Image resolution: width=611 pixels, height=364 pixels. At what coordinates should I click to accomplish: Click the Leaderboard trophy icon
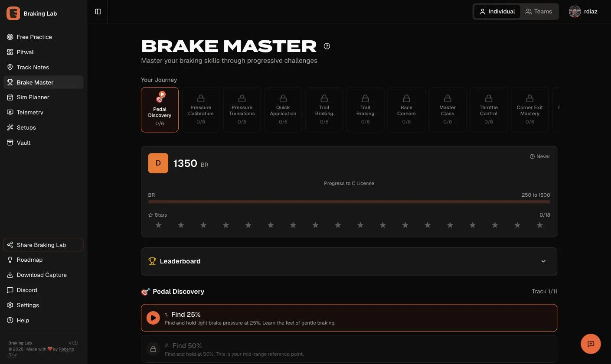[152, 261]
